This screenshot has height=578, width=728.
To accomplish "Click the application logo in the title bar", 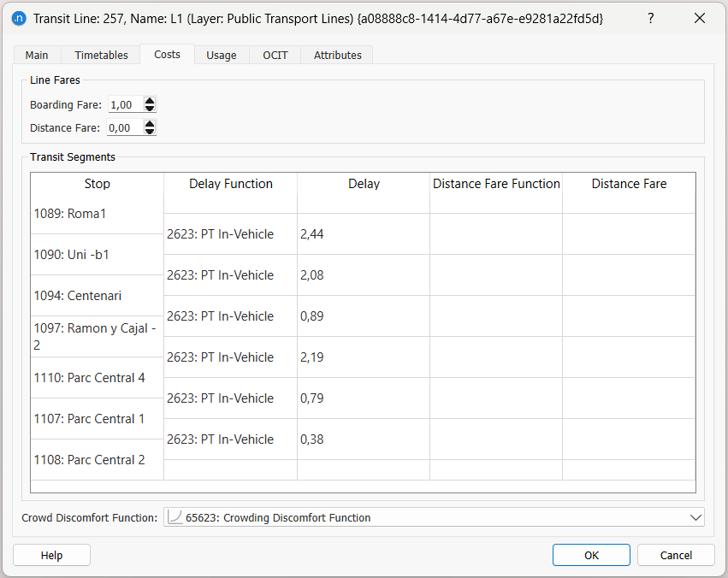I will coord(19,18).
